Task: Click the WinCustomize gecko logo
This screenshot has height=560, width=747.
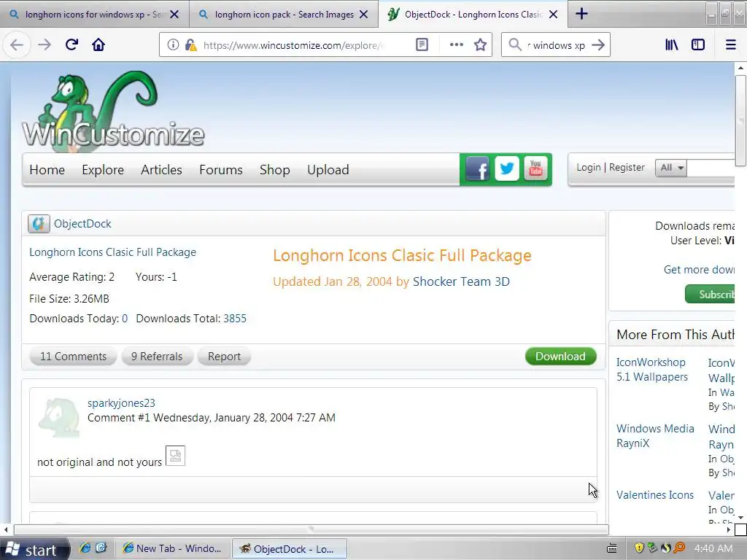Action: click(x=113, y=112)
